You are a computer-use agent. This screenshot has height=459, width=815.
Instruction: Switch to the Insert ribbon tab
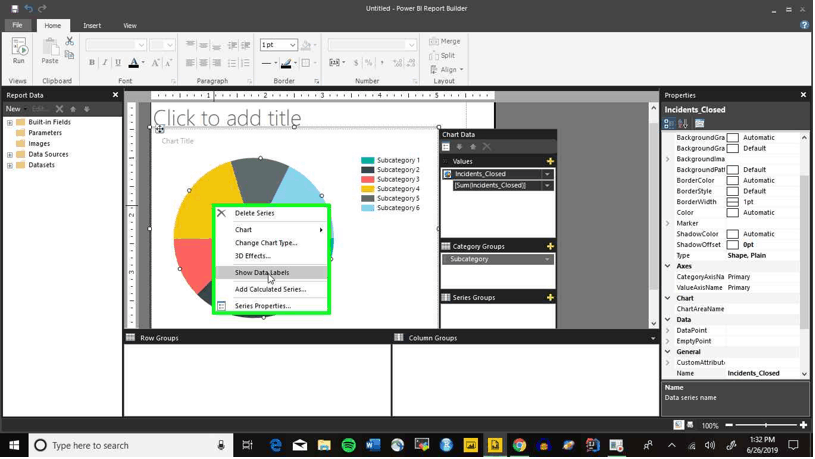tap(92, 25)
